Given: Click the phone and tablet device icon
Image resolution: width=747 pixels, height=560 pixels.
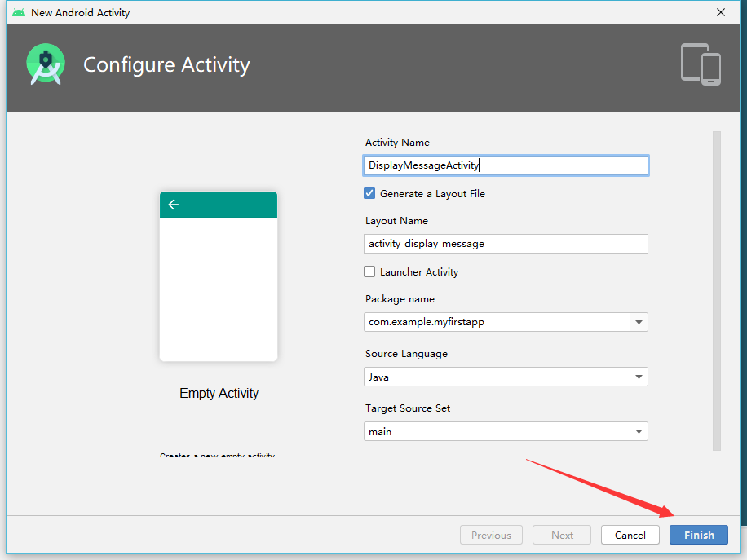Looking at the screenshot, I should (x=701, y=64).
